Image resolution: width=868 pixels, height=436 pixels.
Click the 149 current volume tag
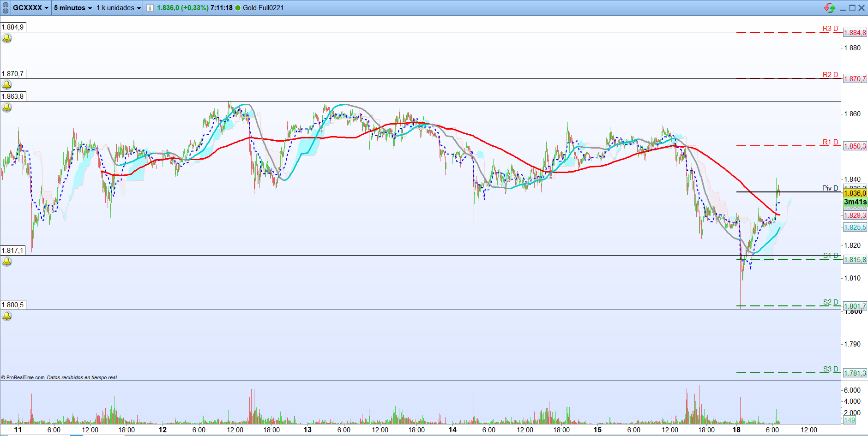click(850, 420)
